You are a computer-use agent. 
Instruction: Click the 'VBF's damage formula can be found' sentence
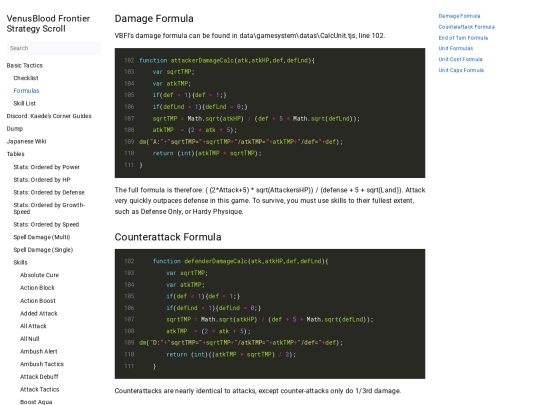pyautogui.click(x=250, y=36)
